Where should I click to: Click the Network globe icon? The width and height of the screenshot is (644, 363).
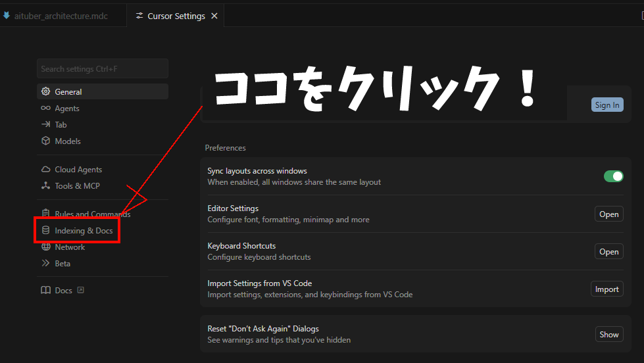coord(45,247)
